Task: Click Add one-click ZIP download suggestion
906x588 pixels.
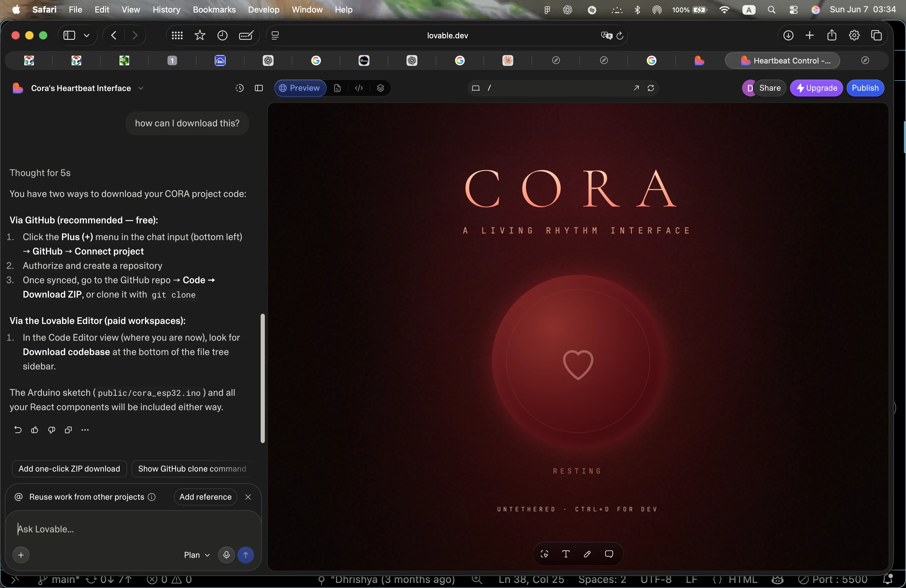Action: (69, 469)
